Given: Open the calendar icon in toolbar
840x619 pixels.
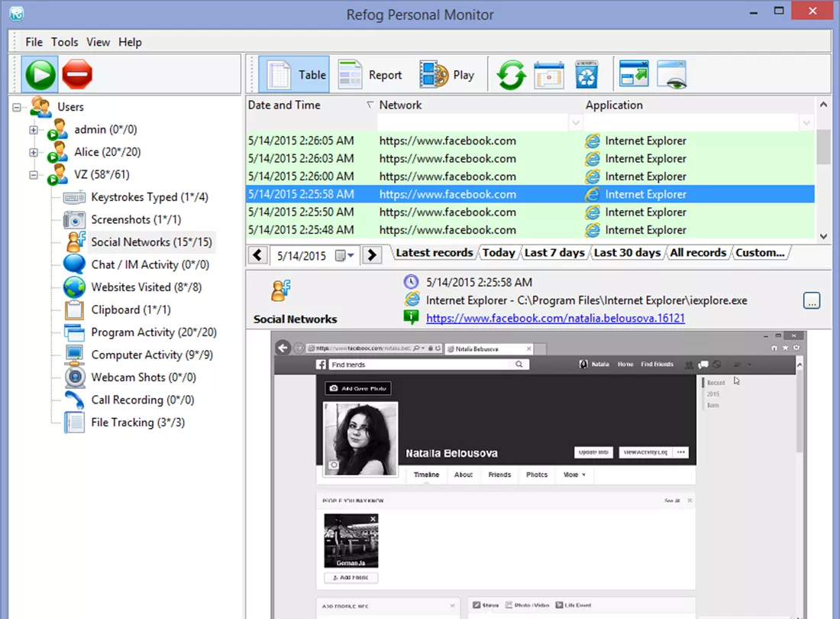Looking at the screenshot, I should 549,74.
